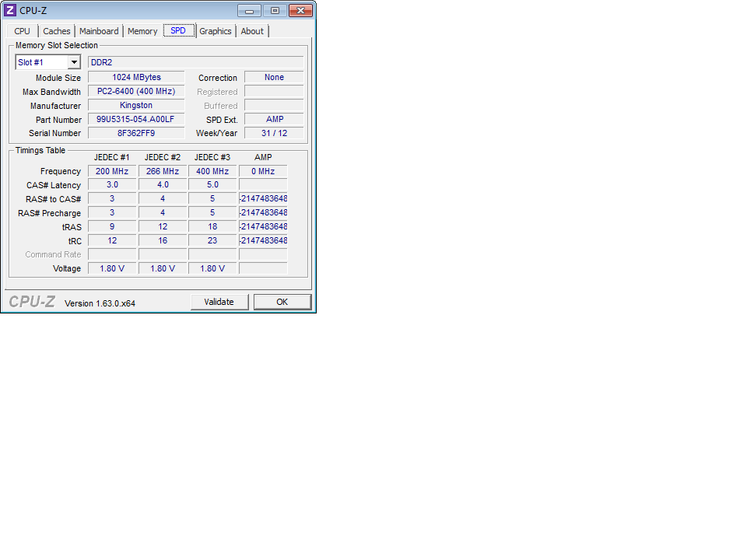Select serial number 8F362FF9

pyautogui.click(x=136, y=133)
